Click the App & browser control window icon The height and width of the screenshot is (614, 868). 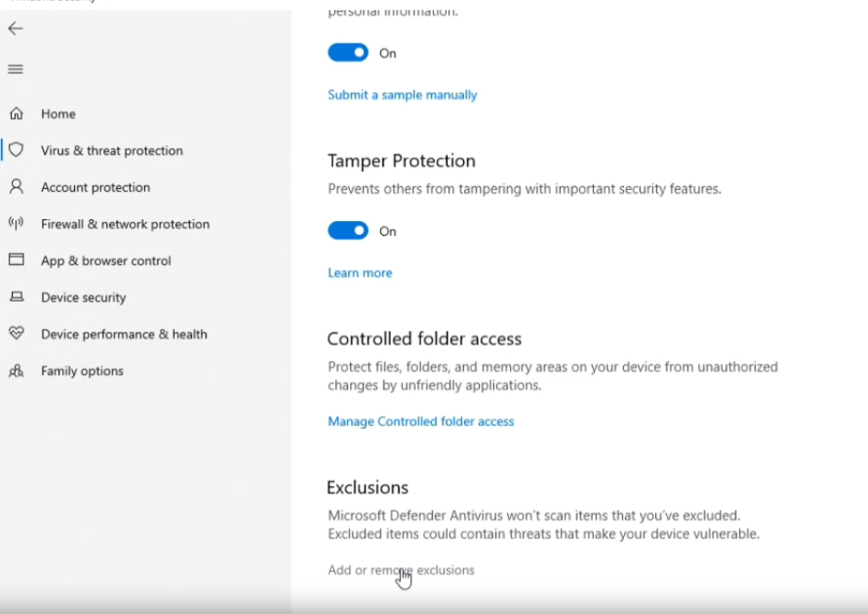click(16, 259)
